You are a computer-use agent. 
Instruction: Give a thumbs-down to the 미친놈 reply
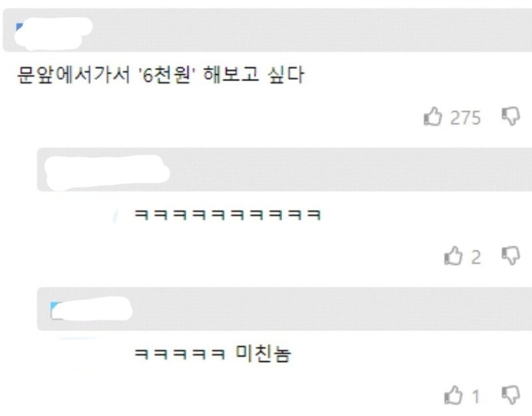(x=511, y=395)
